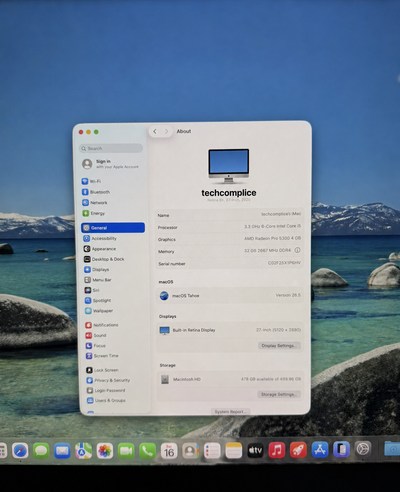Open the Appearance settings pane
This screenshot has height=492, width=400.
point(114,249)
